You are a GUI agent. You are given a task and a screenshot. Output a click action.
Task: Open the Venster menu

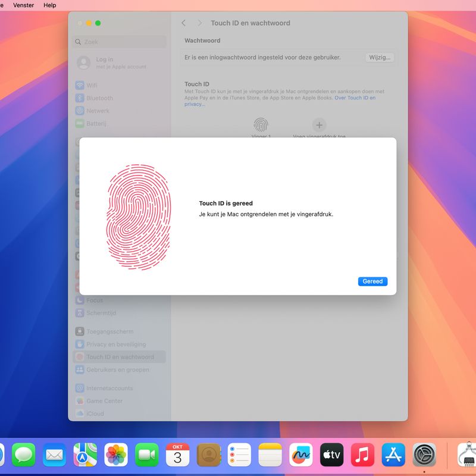[x=23, y=5]
